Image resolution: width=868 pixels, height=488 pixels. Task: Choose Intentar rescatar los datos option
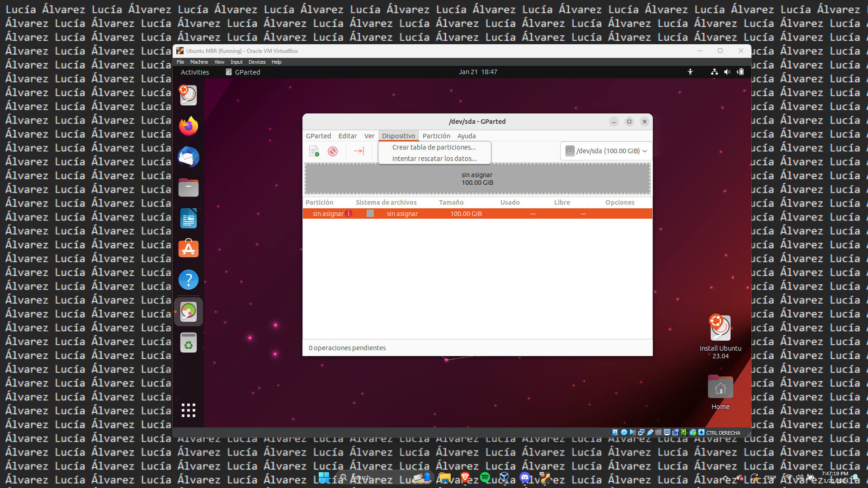click(x=434, y=159)
